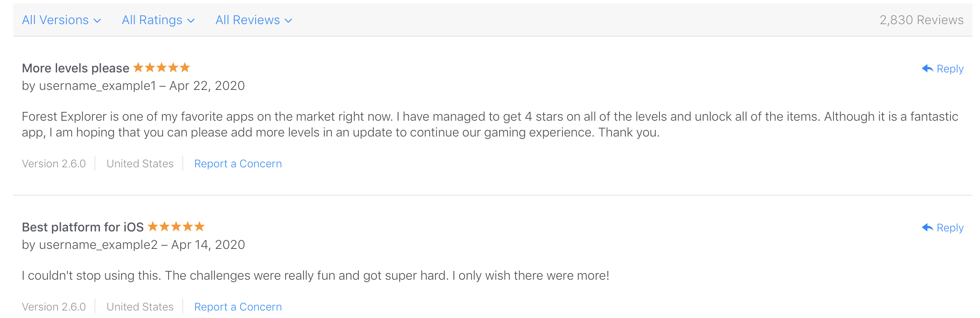Click the 2,830 Reviews count
Screen dimensions: 980x318
pos(921,20)
